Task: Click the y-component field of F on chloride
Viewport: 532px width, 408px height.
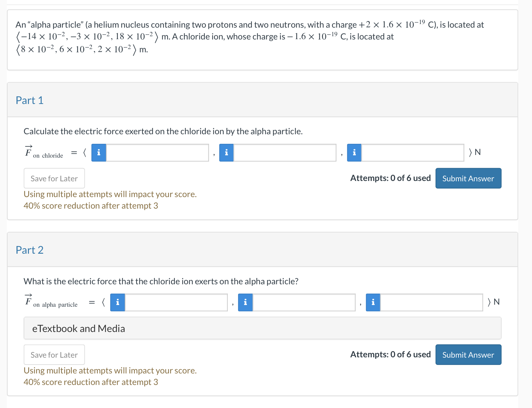Action: [x=285, y=152]
